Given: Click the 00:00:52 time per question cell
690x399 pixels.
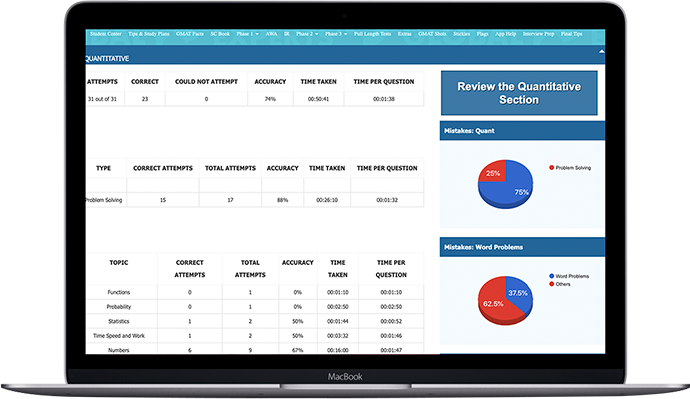Looking at the screenshot, I should click(391, 321).
